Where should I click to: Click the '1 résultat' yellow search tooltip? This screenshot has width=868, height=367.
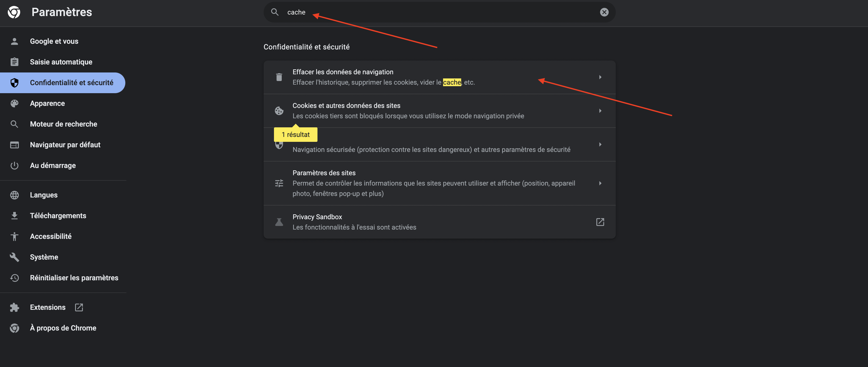tap(295, 135)
